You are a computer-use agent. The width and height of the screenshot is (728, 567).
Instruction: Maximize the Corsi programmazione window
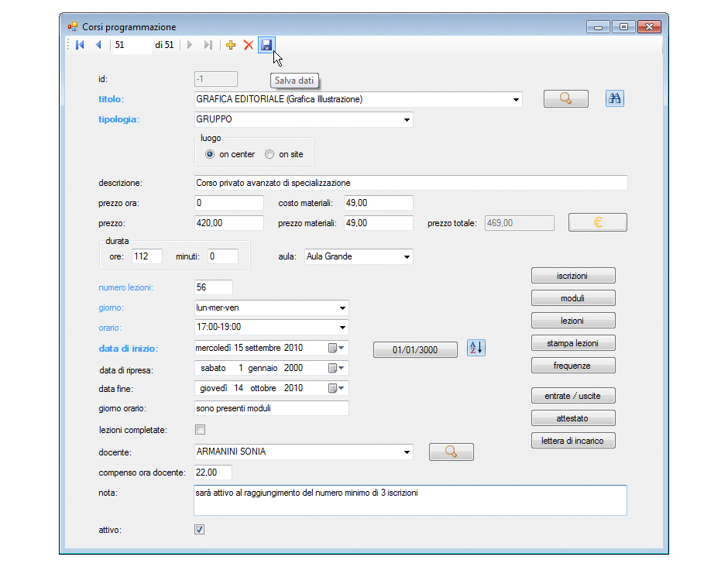[x=623, y=27]
